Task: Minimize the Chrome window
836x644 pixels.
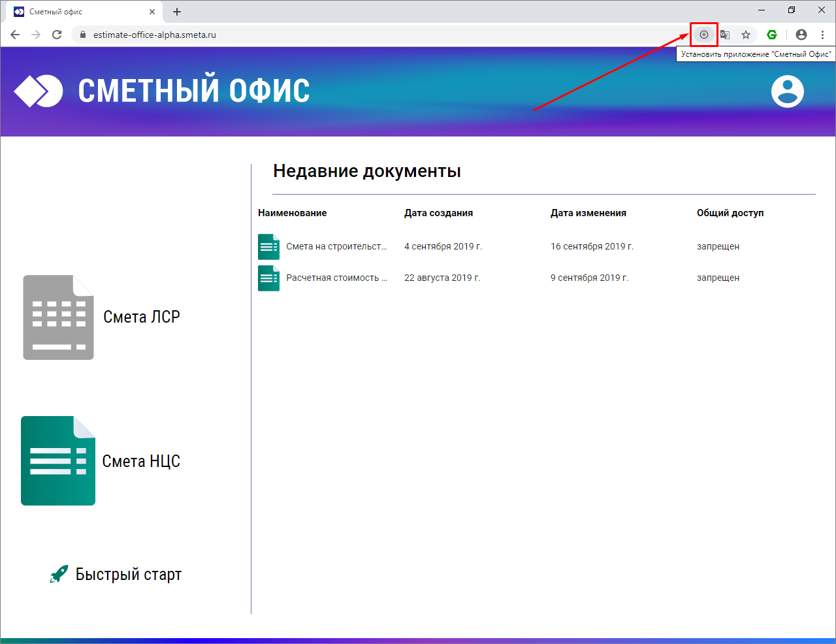Action: [762, 10]
